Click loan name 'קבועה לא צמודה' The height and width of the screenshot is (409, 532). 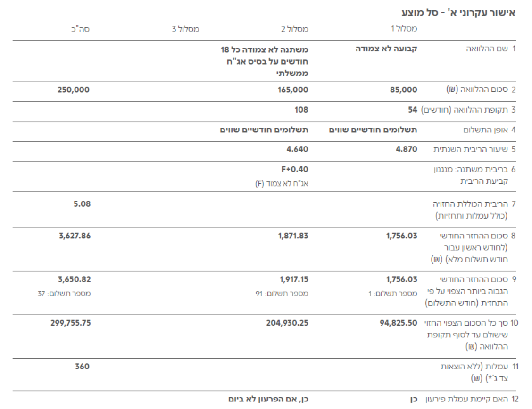(x=387, y=49)
